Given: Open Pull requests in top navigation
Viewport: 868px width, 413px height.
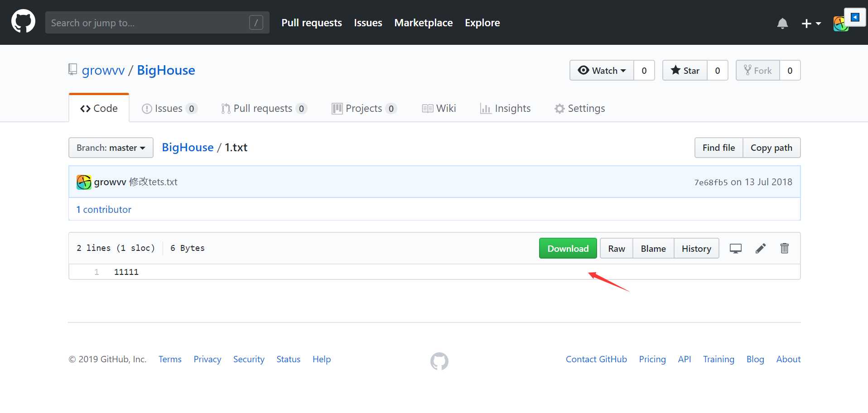Looking at the screenshot, I should tap(312, 23).
